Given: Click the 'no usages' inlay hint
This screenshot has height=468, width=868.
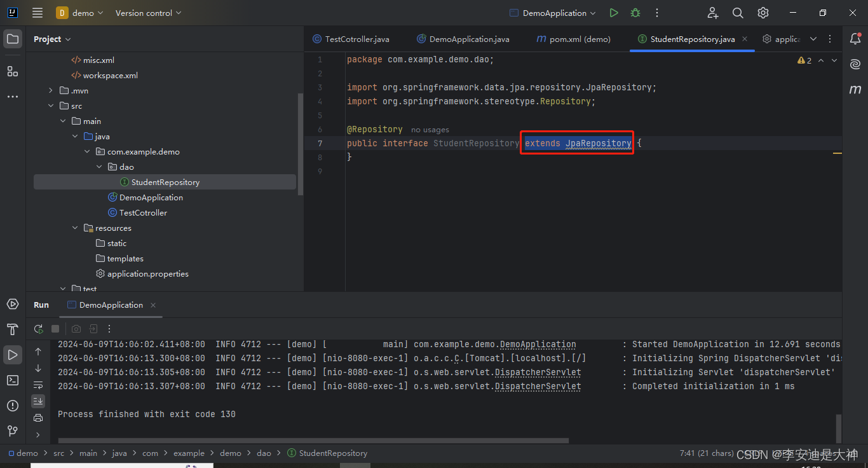Looking at the screenshot, I should click(430, 130).
